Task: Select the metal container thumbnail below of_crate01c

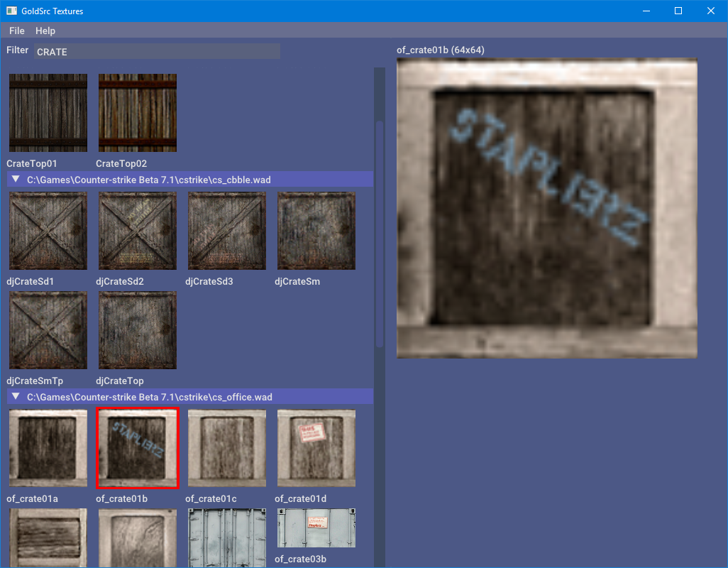Action: [227, 537]
